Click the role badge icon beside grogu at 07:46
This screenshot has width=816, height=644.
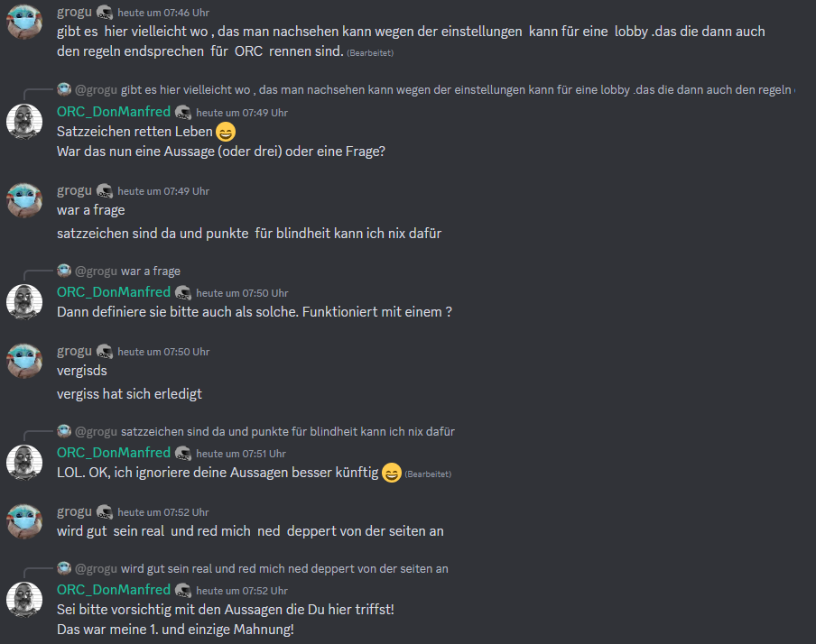click(x=105, y=13)
